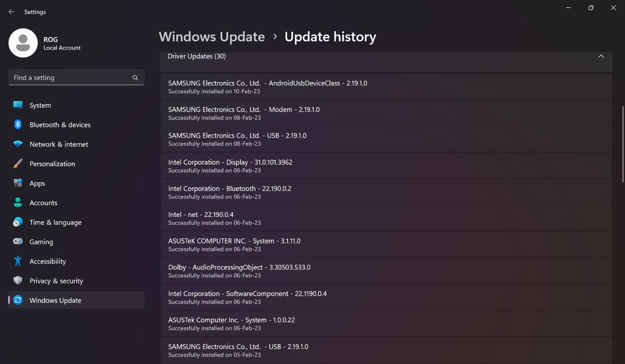Open System settings
Viewport: 625px width, 364px height.
pos(76,105)
